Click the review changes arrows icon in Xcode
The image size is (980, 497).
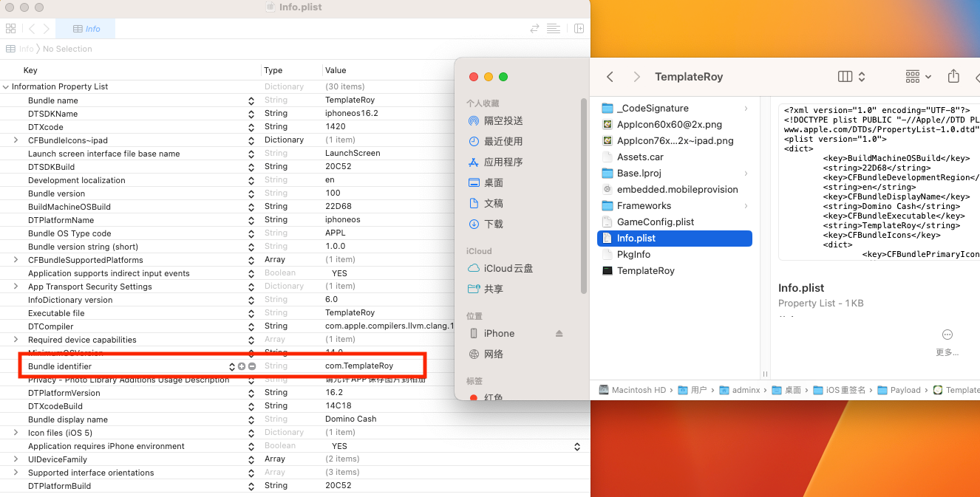(x=534, y=29)
